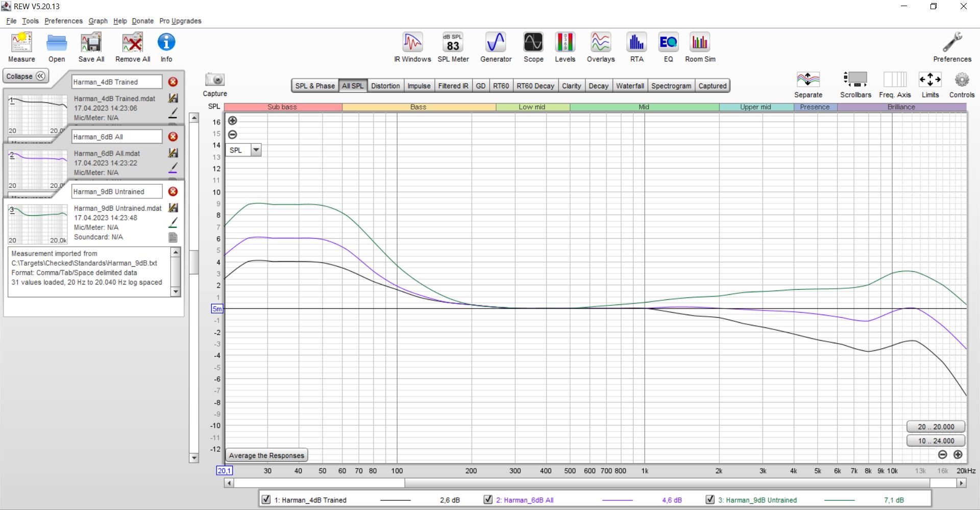Uncheck the Harman_6dB All trace
Image resolution: width=980 pixels, height=510 pixels.
point(488,499)
